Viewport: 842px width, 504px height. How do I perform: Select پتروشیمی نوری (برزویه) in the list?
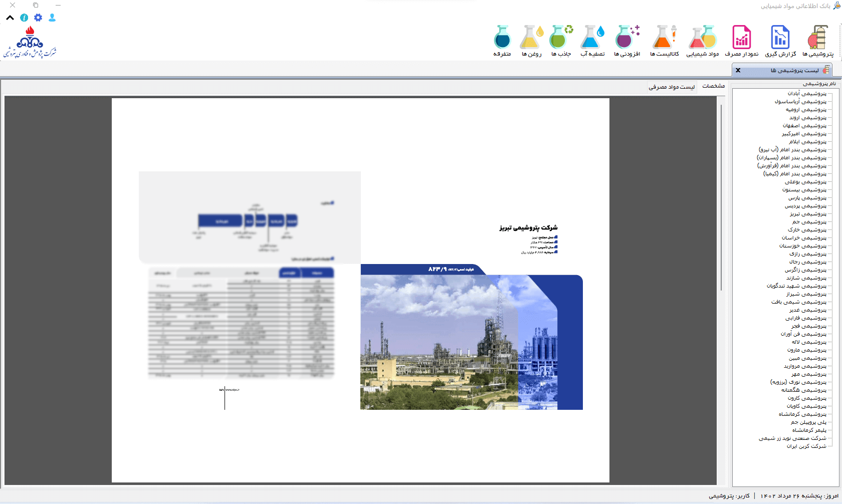[798, 382]
